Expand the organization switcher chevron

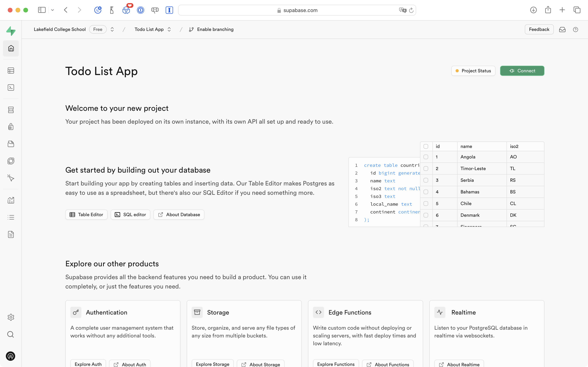(x=112, y=29)
